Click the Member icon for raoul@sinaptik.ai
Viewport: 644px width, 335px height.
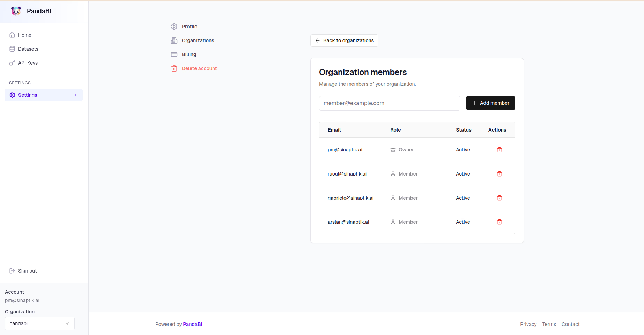393,174
